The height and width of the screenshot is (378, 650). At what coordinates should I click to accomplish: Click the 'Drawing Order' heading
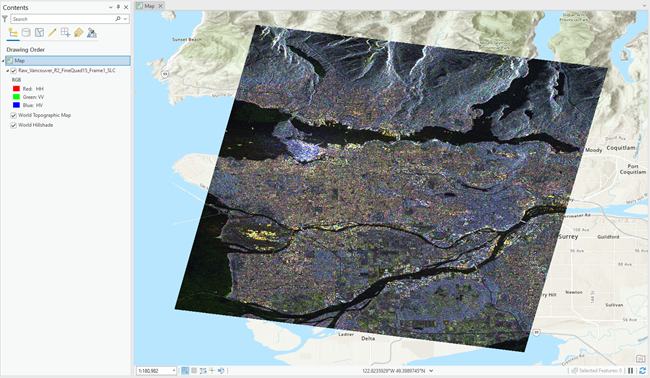[26, 50]
